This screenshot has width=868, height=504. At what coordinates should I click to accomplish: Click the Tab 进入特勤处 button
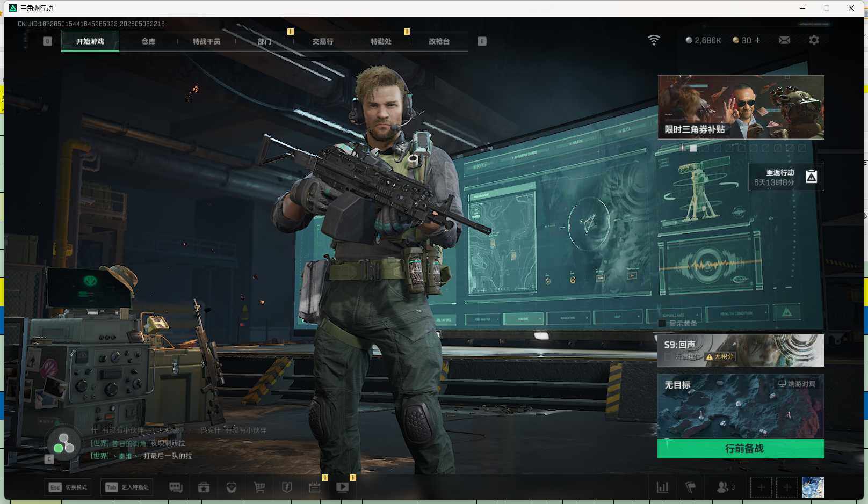(x=127, y=487)
